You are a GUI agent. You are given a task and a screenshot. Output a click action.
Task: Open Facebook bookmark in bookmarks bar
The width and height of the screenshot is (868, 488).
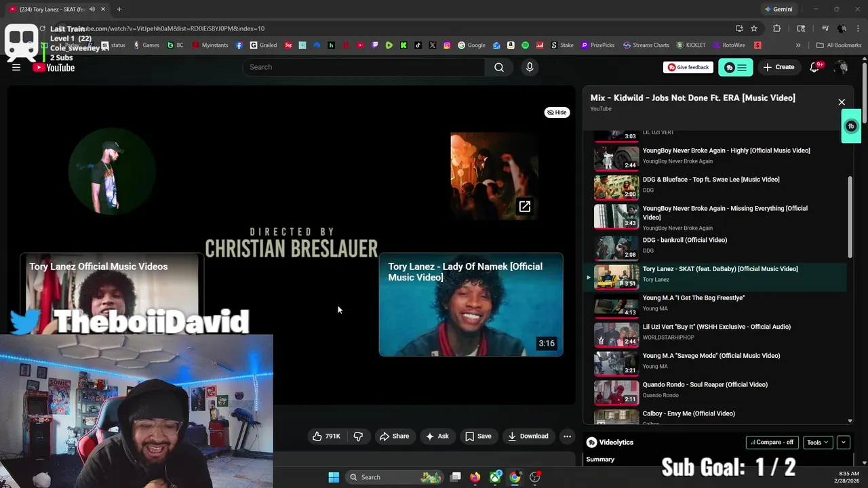(x=239, y=45)
